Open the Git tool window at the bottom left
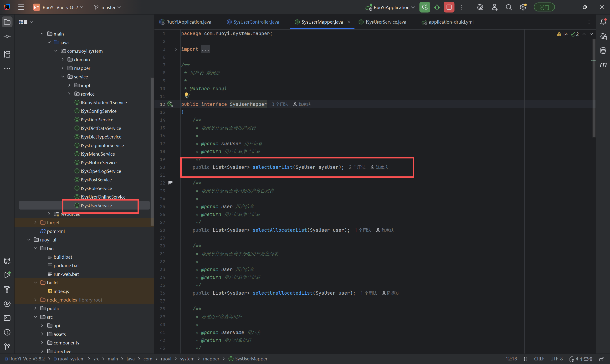Screen dimensions: 610x364 pos(7,346)
